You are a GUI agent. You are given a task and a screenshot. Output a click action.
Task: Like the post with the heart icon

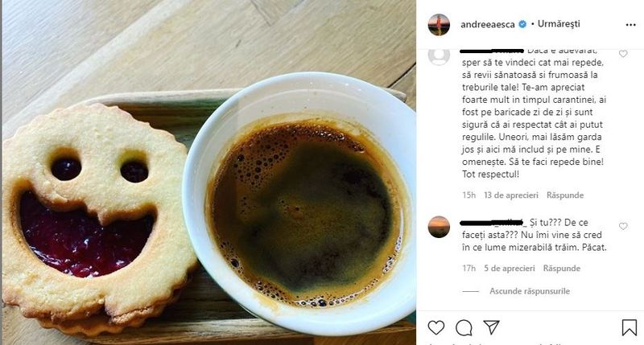[436, 328]
